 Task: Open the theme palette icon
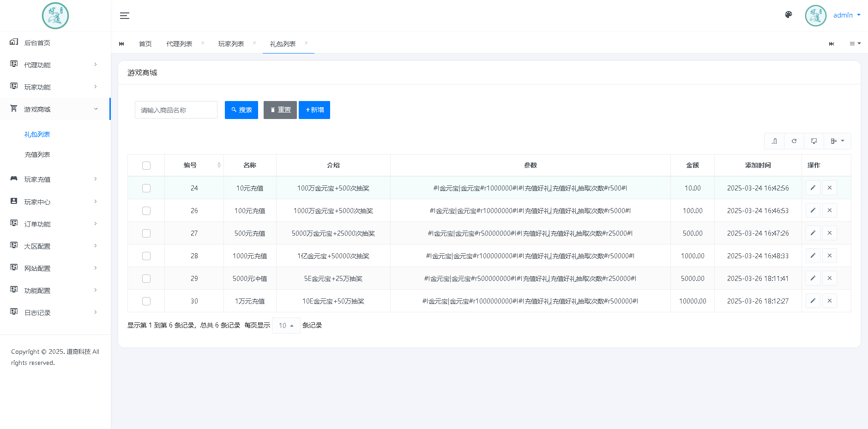pyautogui.click(x=789, y=15)
